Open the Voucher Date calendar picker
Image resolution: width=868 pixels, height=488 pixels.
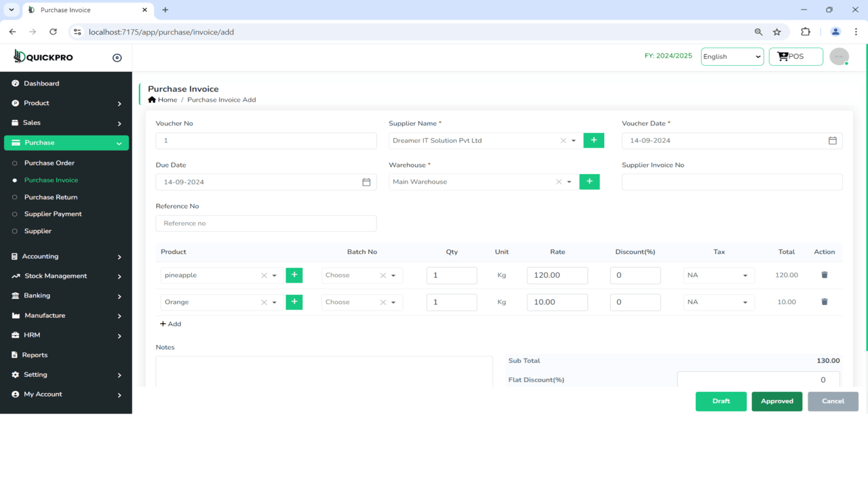(833, 140)
